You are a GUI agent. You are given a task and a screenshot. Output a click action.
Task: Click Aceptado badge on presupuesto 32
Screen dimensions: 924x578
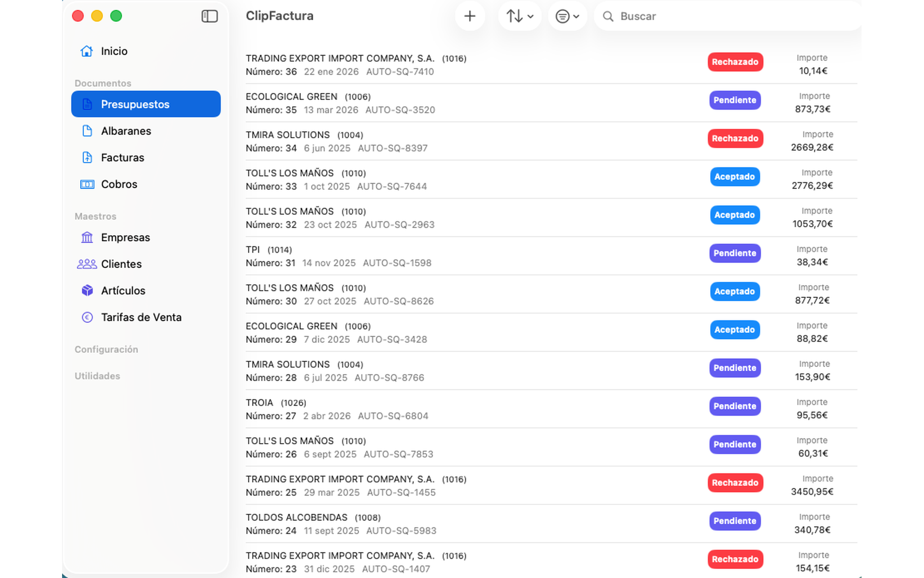coord(735,215)
